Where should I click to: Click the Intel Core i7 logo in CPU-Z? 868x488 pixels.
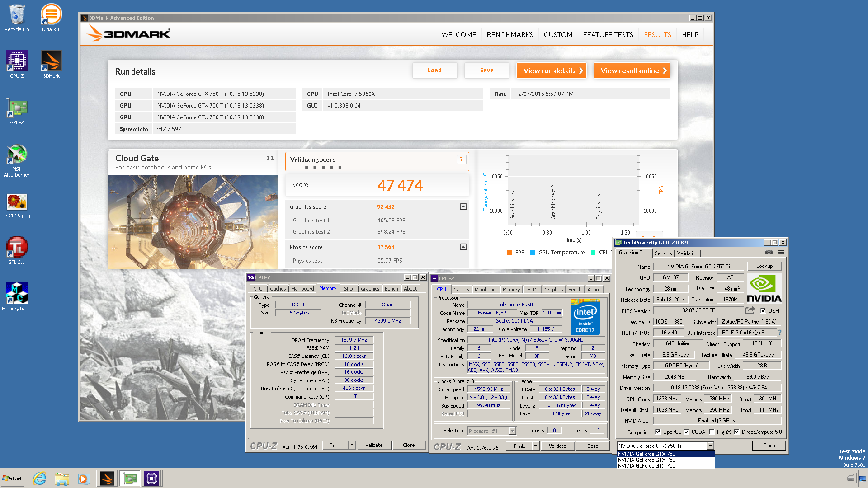585,317
